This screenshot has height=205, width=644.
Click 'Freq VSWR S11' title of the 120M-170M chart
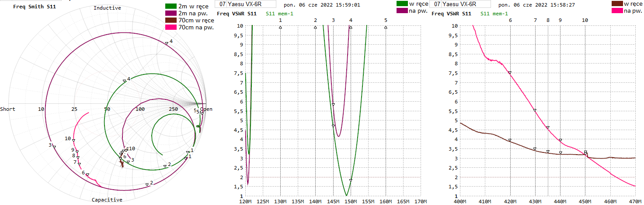click(237, 14)
